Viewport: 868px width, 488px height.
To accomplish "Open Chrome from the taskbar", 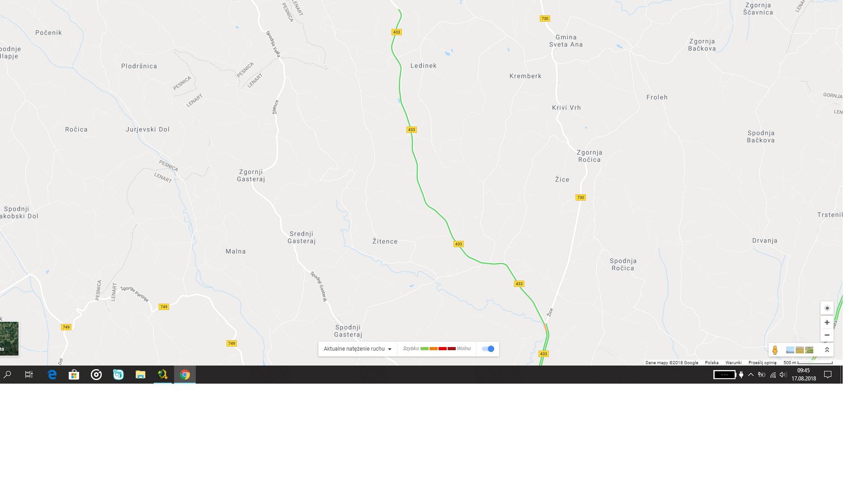I will click(x=185, y=375).
